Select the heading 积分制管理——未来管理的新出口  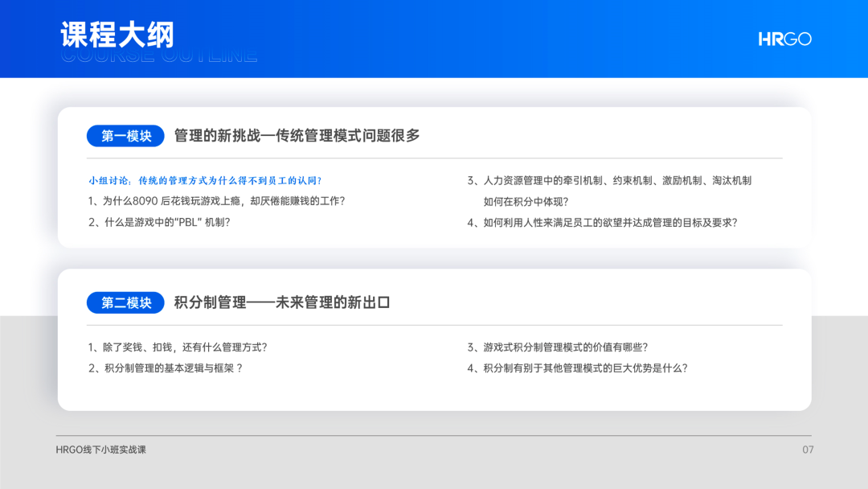point(281,302)
